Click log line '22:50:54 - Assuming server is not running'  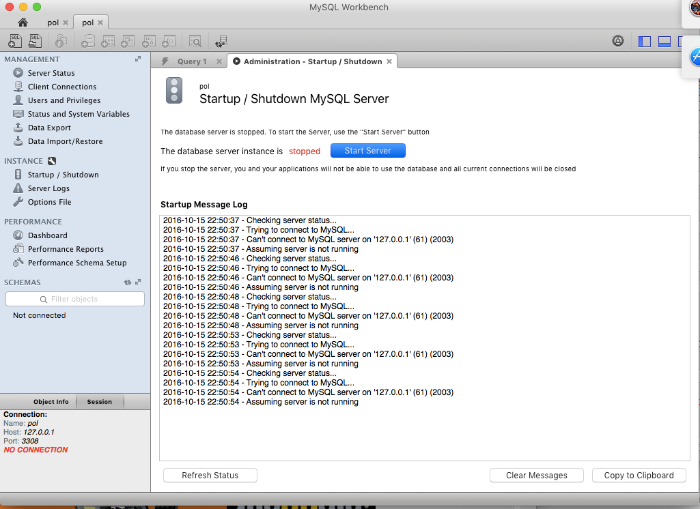coord(260,402)
